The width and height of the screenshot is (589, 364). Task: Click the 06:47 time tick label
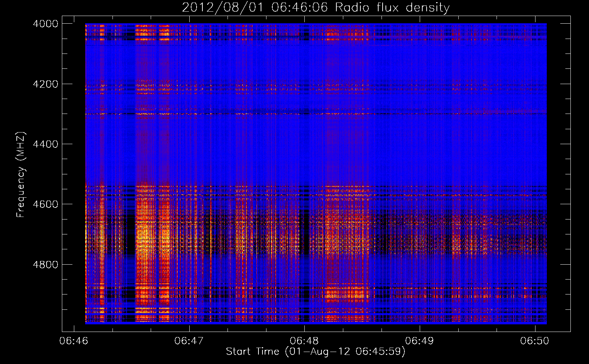click(x=189, y=341)
